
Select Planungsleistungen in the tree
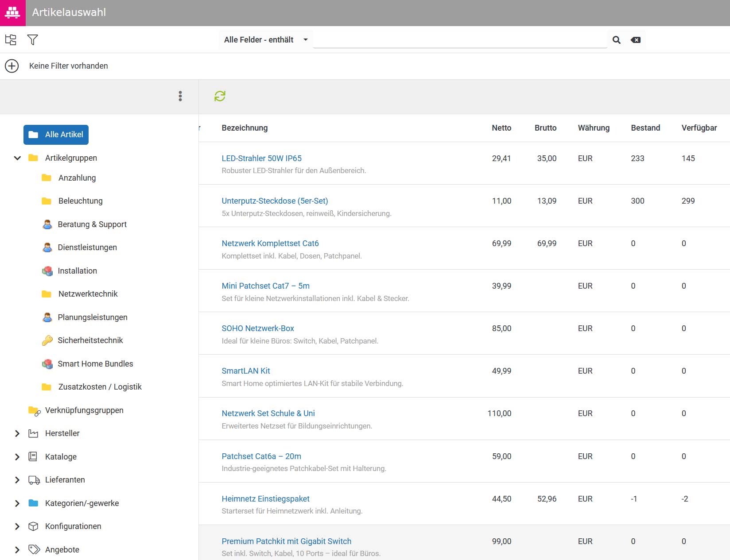(x=93, y=317)
